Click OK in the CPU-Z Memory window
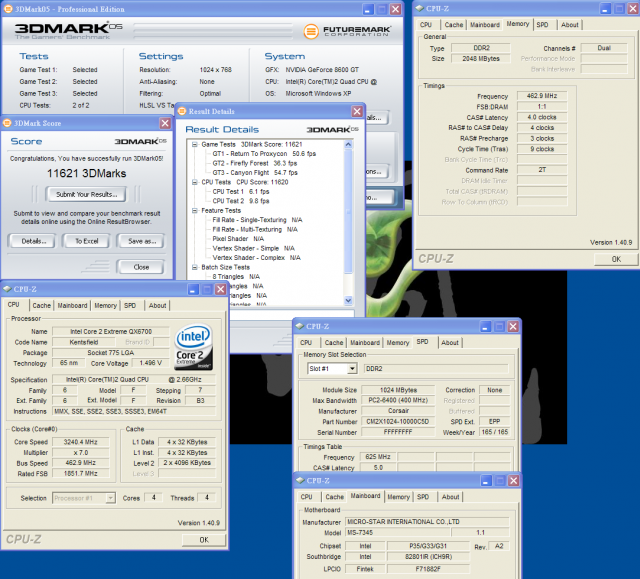Screen dimensions: 640x579 pyautogui.click(x=616, y=259)
